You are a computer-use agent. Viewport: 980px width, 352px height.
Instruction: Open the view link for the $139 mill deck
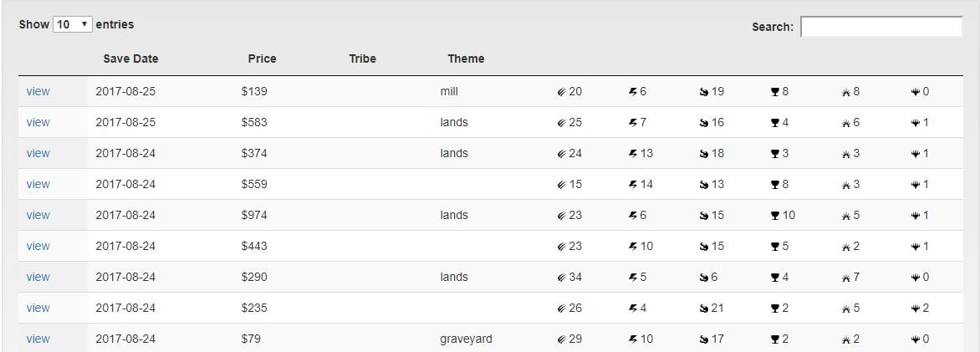pyautogui.click(x=38, y=91)
